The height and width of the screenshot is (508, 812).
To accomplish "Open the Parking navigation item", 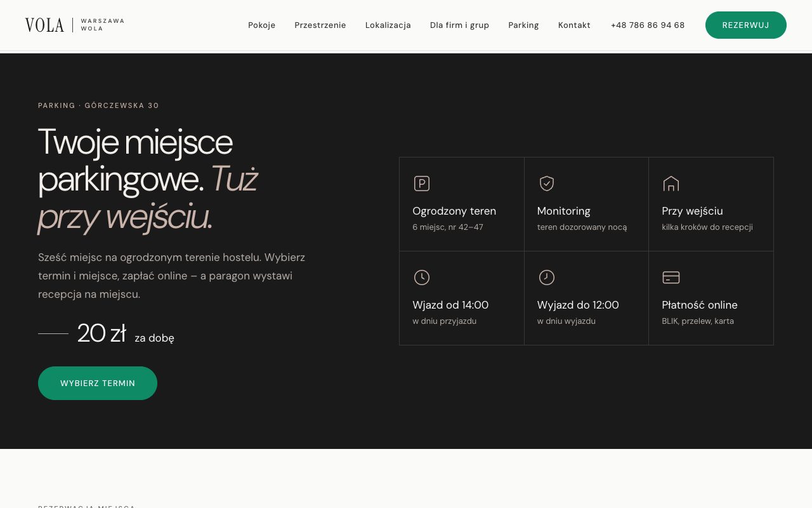I will point(523,25).
